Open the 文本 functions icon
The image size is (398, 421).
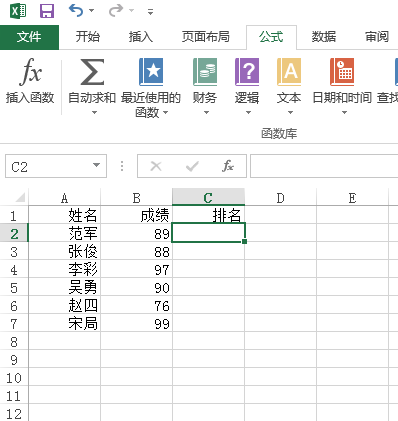point(289,72)
